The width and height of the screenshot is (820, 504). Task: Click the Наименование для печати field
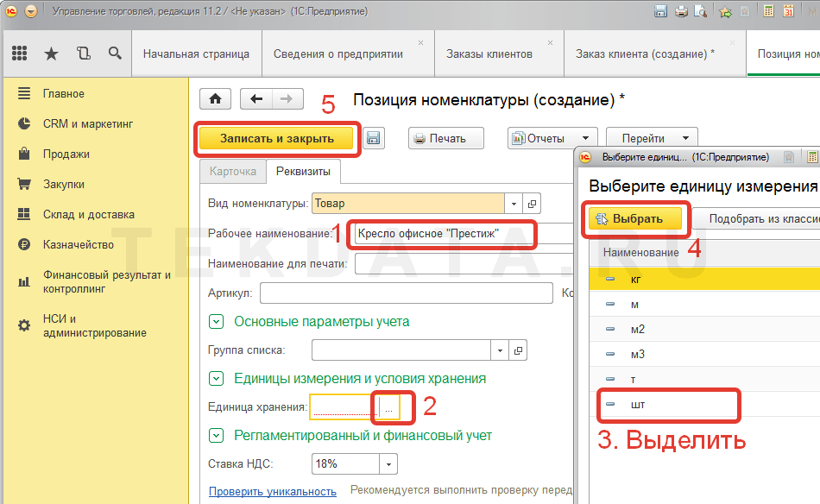tap(464, 263)
